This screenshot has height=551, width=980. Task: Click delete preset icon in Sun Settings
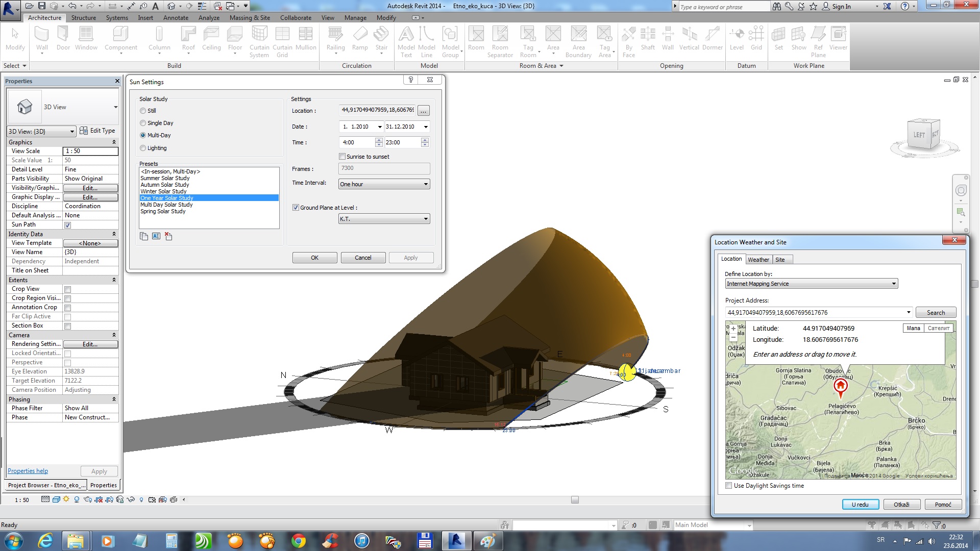click(168, 236)
